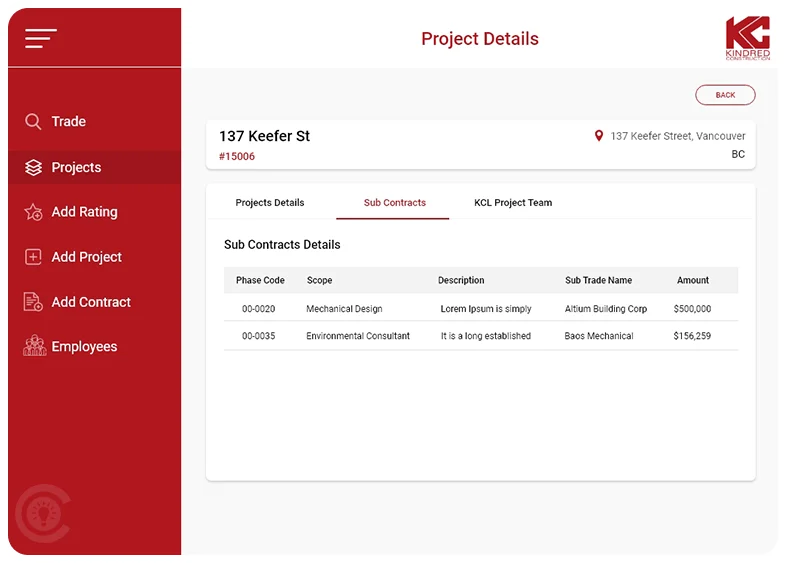Switch to the Projects Details tab
786x563 pixels.
pyautogui.click(x=270, y=203)
